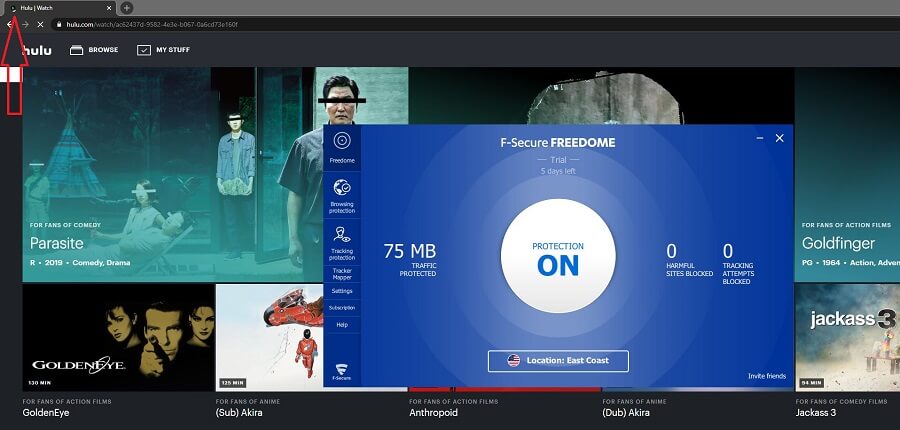Viewport: 900px width, 430px height.
Task: Open Subscription in F-Secure sidebar
Action: (x=342, y=308)
